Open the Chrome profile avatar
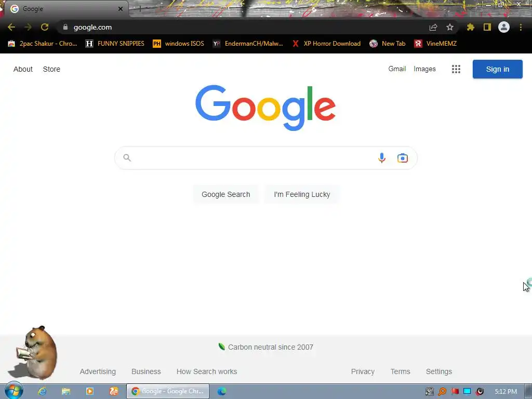 coord(504,27)
